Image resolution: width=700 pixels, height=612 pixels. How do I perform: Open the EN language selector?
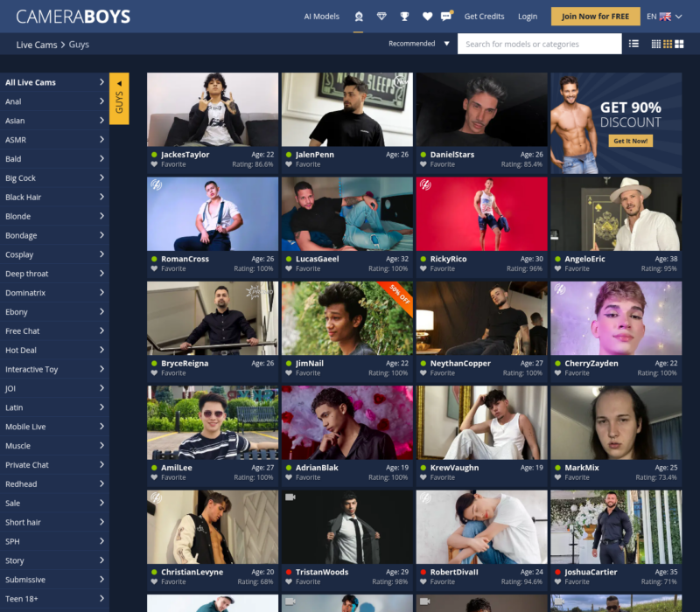point(664,17)
